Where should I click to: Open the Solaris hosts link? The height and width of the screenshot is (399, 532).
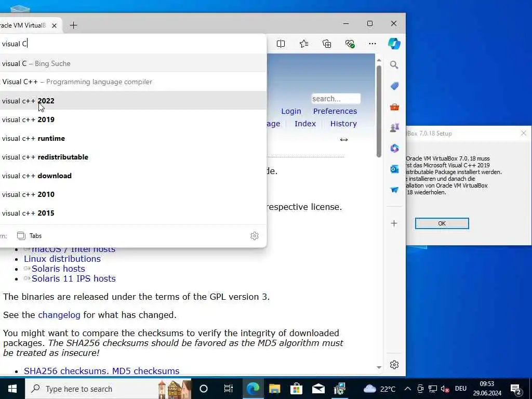coord(58,269)
